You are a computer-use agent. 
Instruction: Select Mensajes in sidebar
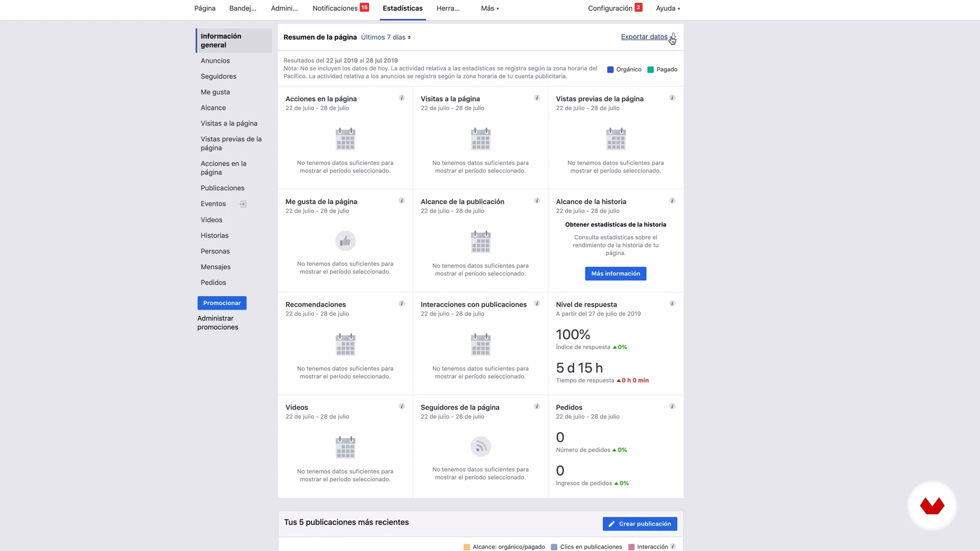(215, 267)
